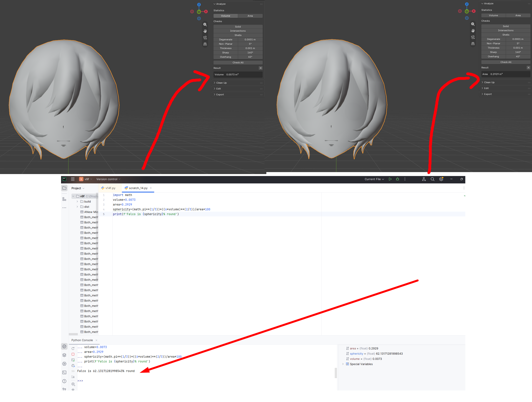Stop the console with the red square icon
The height and width of the screenshot is (402, 532).
point(73,354)
